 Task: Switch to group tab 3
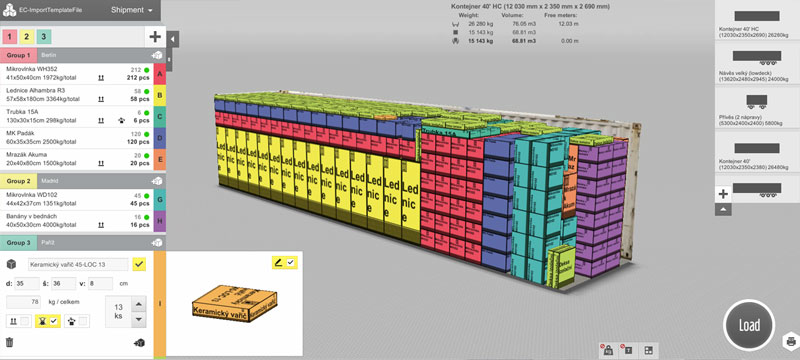tap(44, 36)
